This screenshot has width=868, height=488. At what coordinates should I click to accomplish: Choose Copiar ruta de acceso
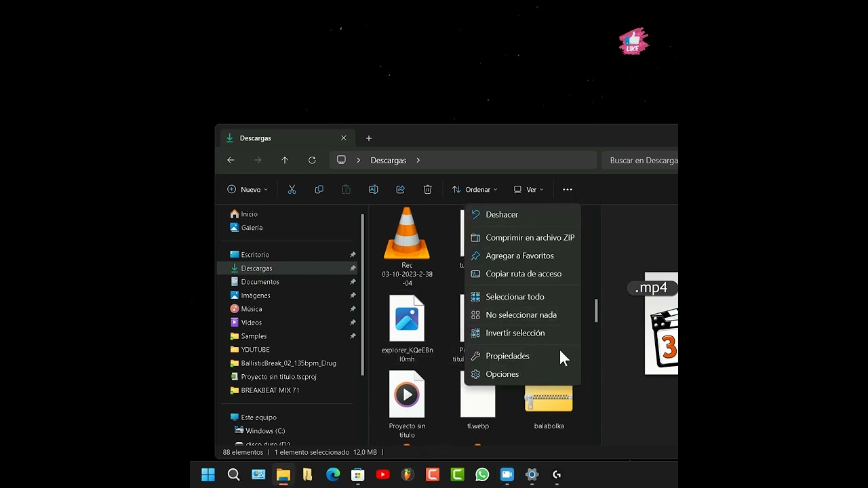522,274
